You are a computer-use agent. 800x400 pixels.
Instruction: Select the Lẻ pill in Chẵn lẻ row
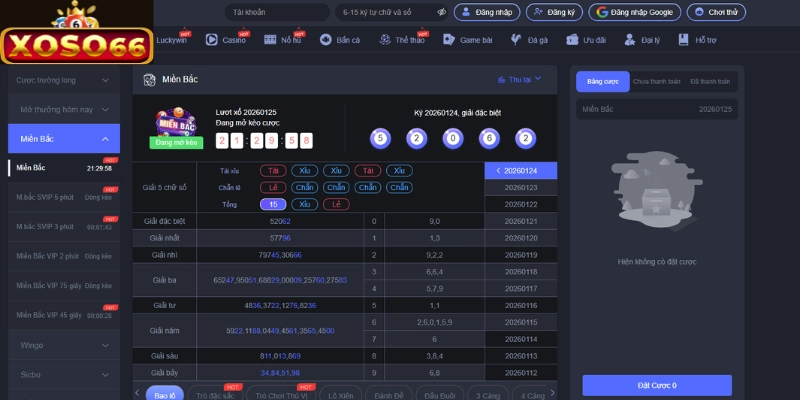tap(273, 188)
